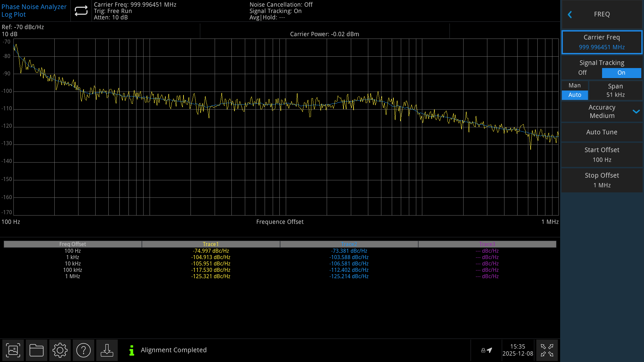Expand the Accuracy Medium dropdown
644x362 pixels.
tap(602, 112)
